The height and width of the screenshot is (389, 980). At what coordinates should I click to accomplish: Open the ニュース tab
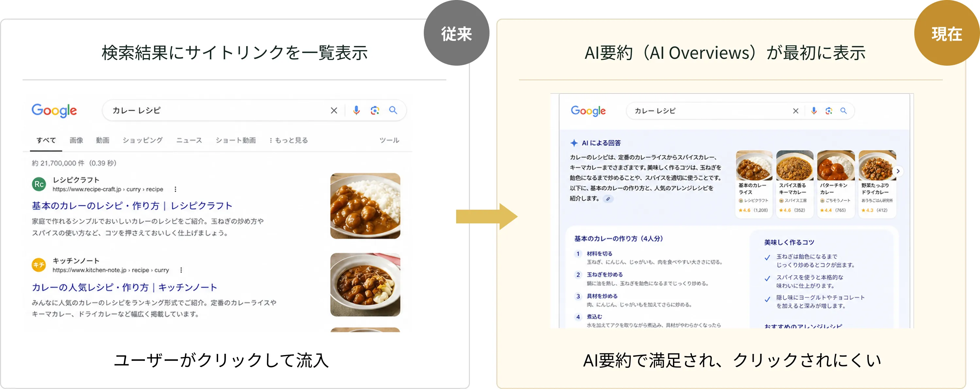pyautogui.click(x=189, y=140)
